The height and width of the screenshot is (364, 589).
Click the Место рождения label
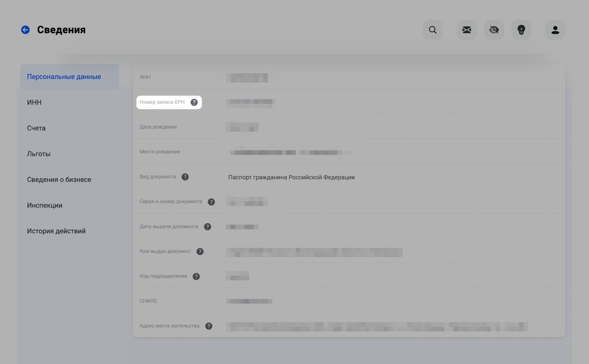pos(160,152)
